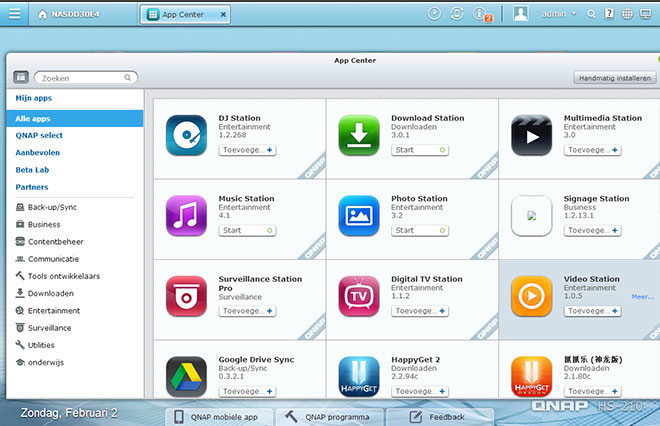Filter by Business category

coord(38,224)
